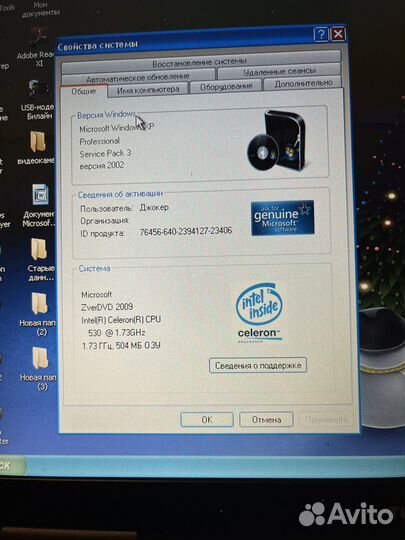Click the Windows XP software box image
This screenshot has width=405, height=540.
(277, 141)
